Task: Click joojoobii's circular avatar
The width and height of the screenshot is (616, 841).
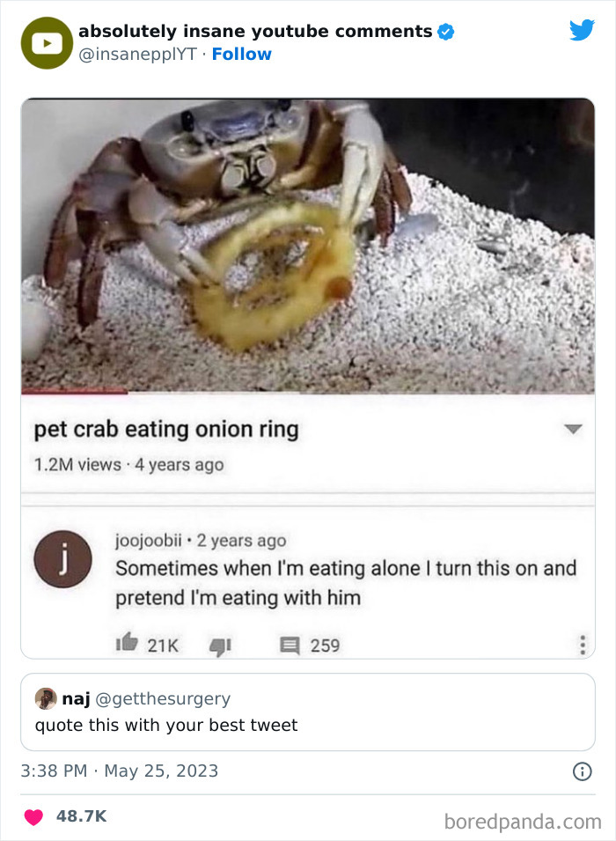Action: (x=61, y=560)
